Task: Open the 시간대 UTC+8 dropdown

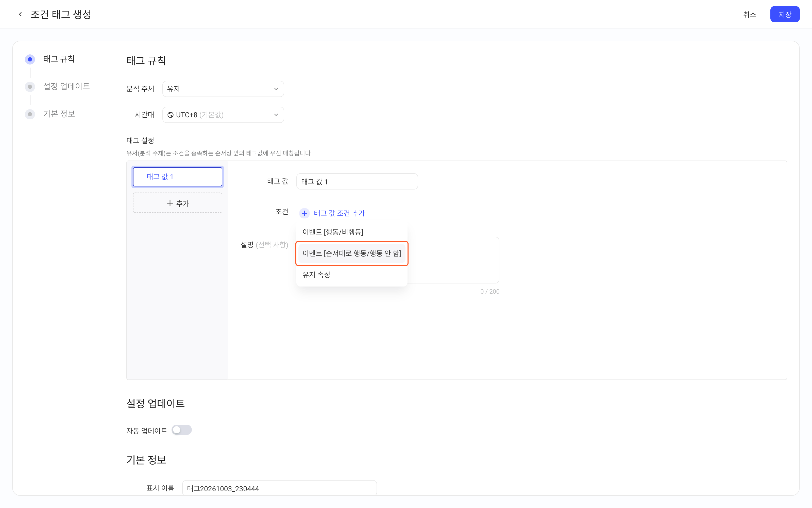Action: pyautogui.click(x=223, y=115)
